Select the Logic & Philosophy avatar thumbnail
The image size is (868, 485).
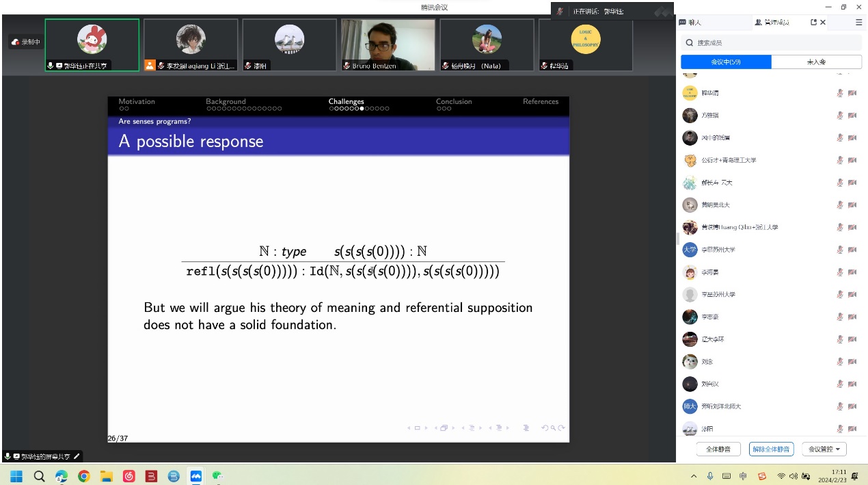[x=586, y=44]
